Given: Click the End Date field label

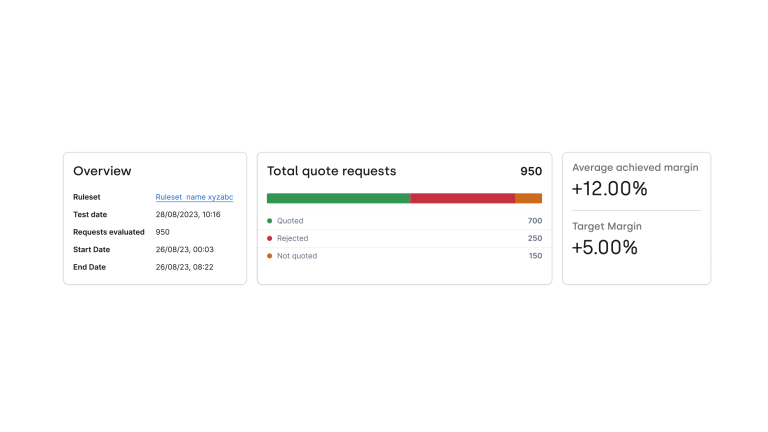Looking at the screenshot, I should pyautogui.click(x=90, y=267).
